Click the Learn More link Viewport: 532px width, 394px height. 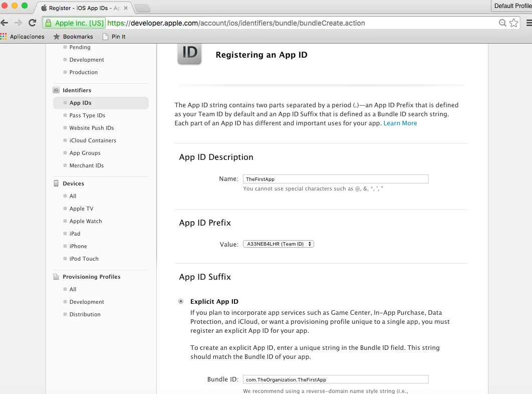[400, 123]
